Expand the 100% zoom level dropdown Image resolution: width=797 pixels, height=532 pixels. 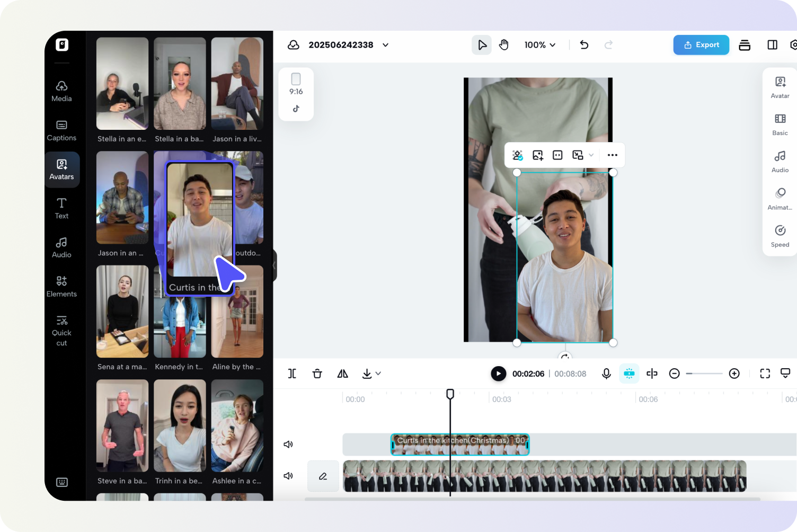pos(540,45)
